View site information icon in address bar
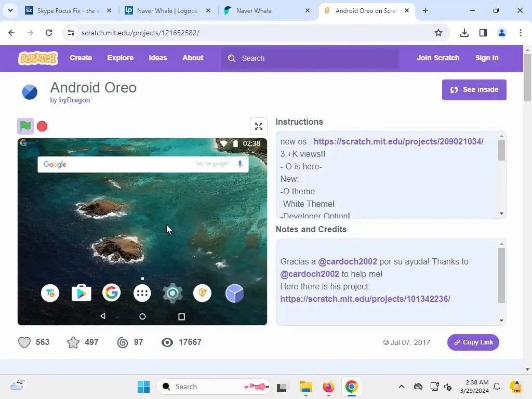This screenshot has height=399, width=532. (x=71, y=33)
